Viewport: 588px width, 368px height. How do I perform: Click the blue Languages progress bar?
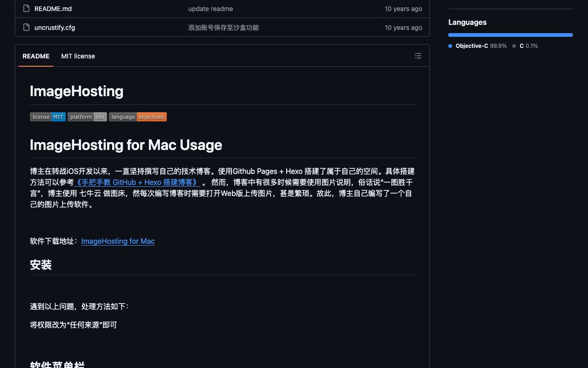coord(510,35)
